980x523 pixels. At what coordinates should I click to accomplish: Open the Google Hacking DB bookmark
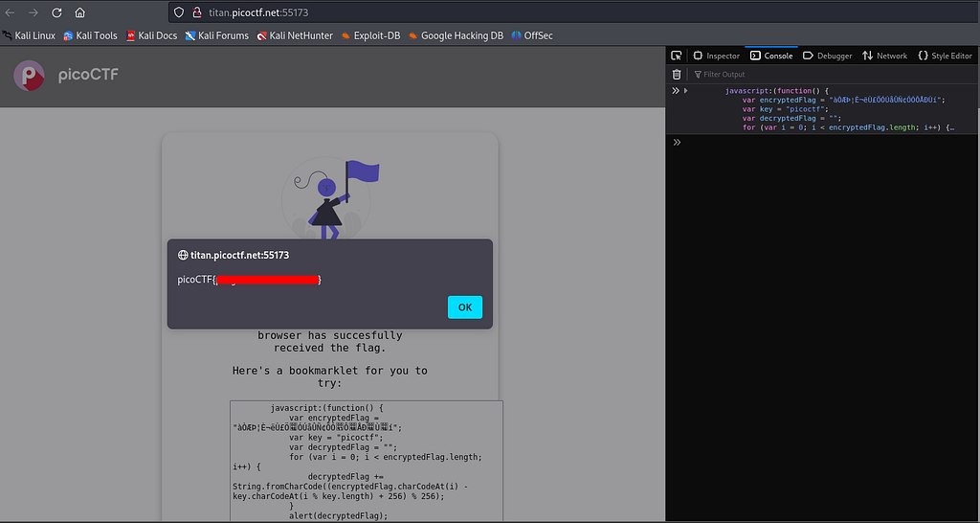coord(456,35)
